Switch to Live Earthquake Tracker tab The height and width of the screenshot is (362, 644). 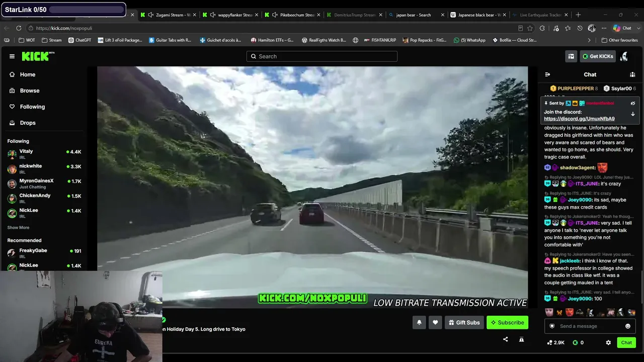click(540, 15)
